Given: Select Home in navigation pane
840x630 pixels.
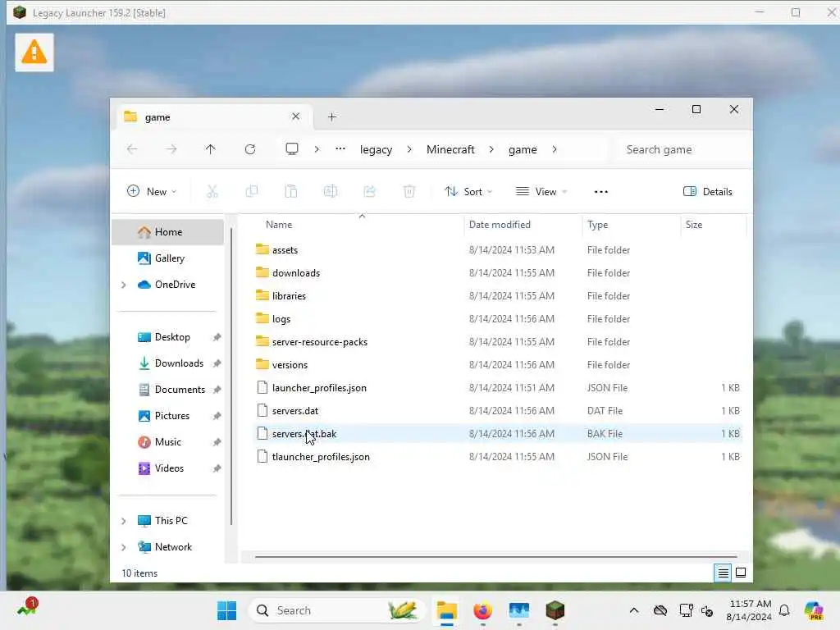Looking at the screenshot, I should point(168,232).
